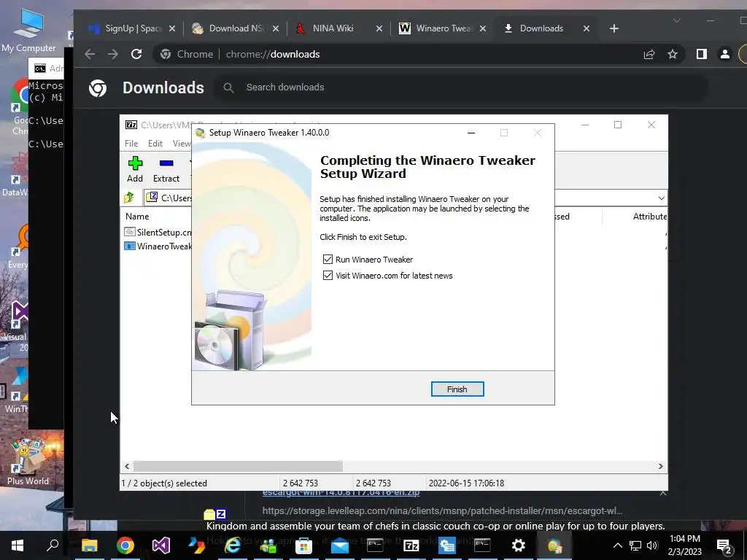Open the 7-Zip File menu
This screenshot has width=747, height=560.
pyautogui.click(x=131, y=144)
